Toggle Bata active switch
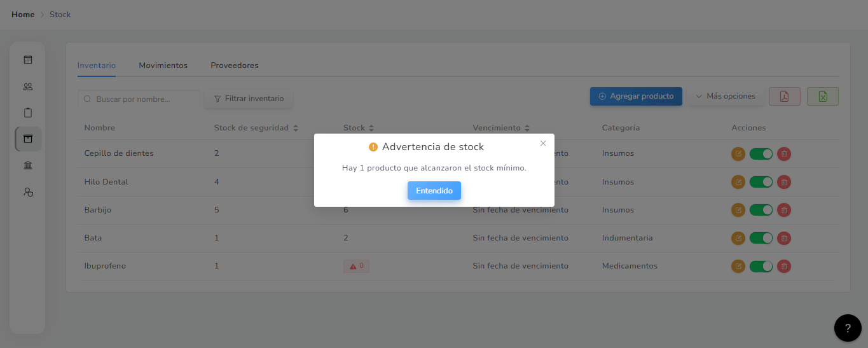The width and height of the screenshot is (868, 348). 761,238
